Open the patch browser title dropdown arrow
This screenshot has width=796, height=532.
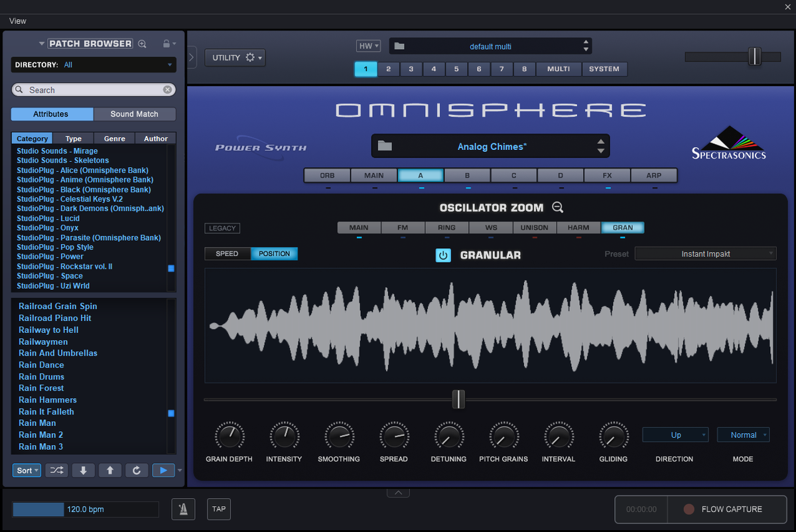click(x=42, y=44)
